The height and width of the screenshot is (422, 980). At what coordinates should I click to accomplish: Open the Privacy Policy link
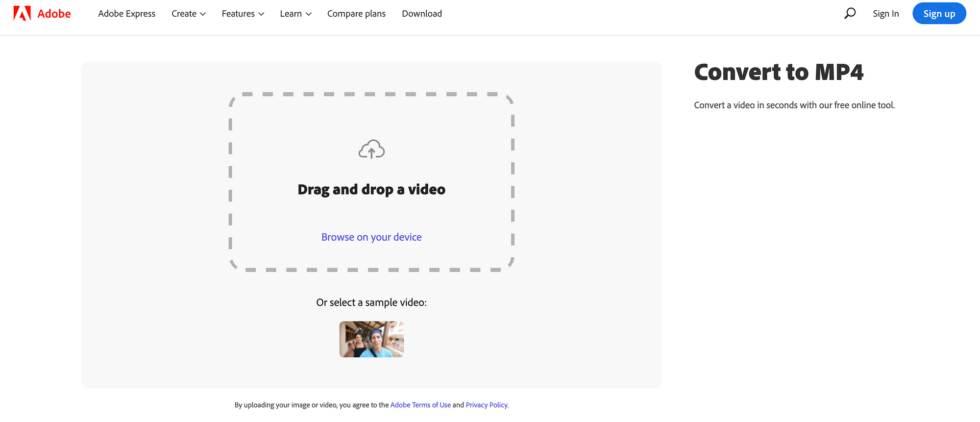click(x=487, y=405)
